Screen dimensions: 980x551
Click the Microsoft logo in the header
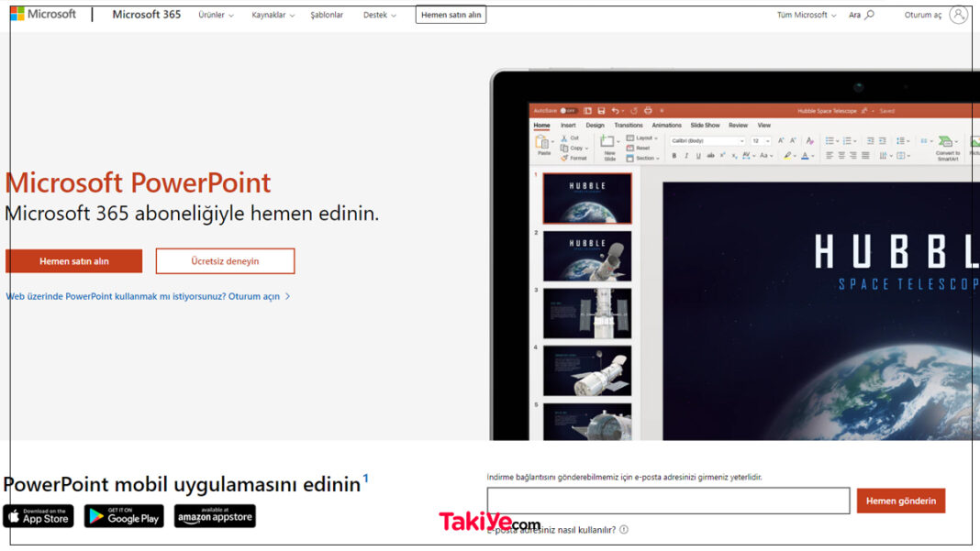click(43, 14)
